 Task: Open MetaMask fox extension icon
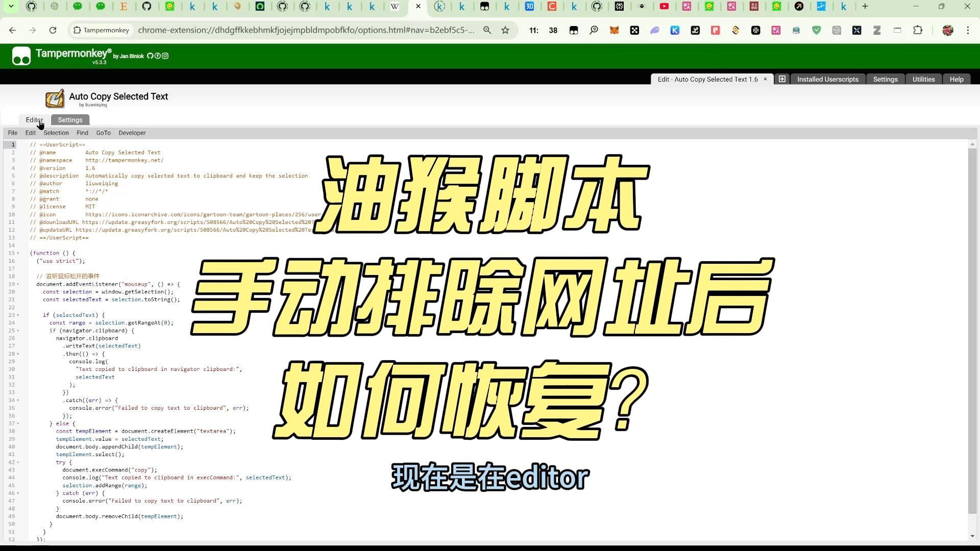click(614, 31)
